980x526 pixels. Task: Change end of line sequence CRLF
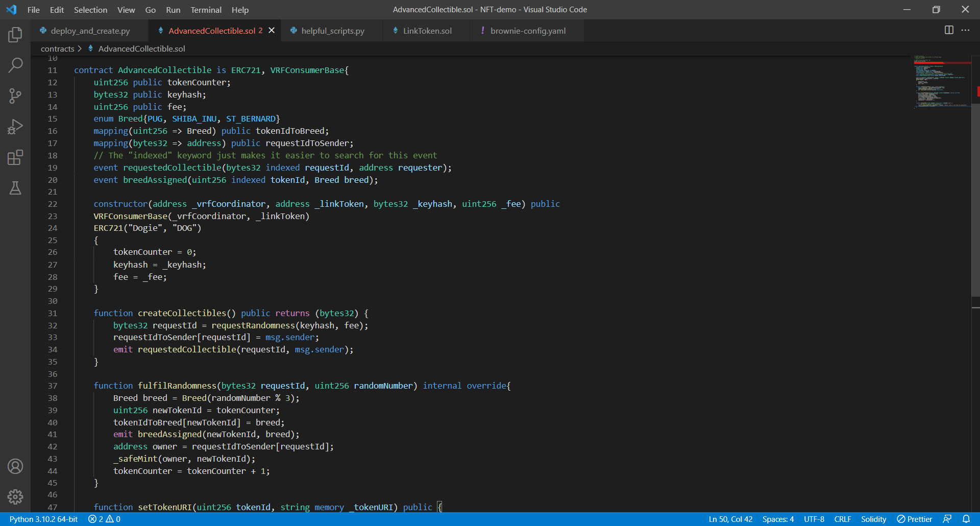tap(843, 519)
